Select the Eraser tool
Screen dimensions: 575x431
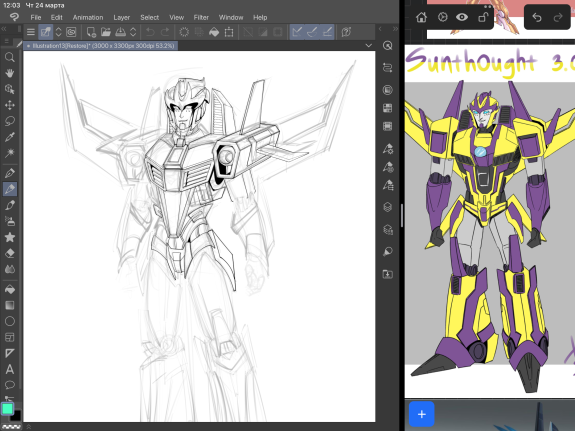coord(10,253)
